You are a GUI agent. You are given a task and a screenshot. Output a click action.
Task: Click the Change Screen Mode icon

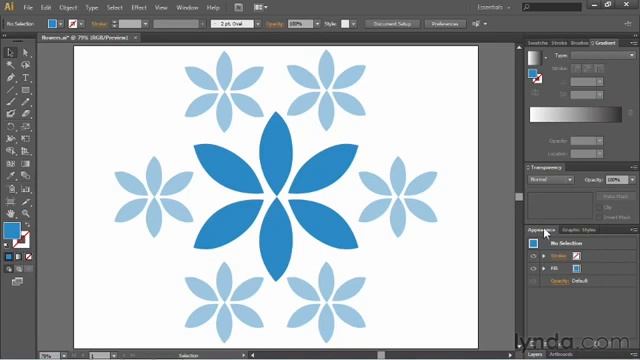pos(17,281)
